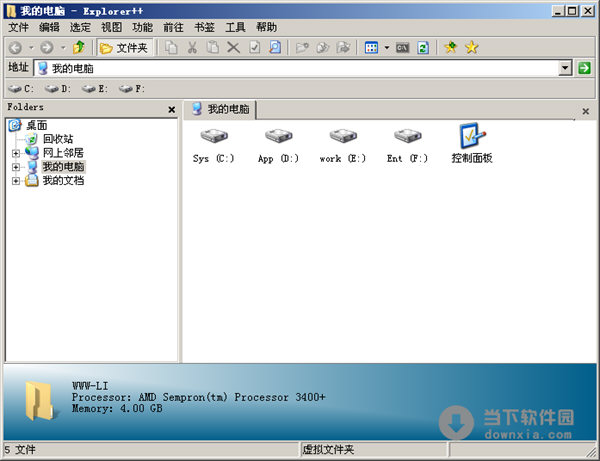Viewport: 600px width, 461px height.
Task: Open Properties via the checkmark page icon
Action: [254, 48]
